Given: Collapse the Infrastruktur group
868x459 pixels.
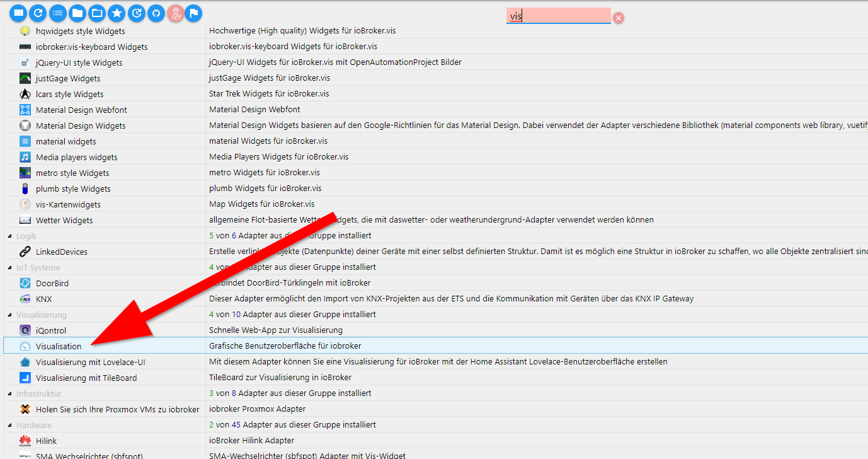Looking at the screenshot, I should (x=9, y=393).
